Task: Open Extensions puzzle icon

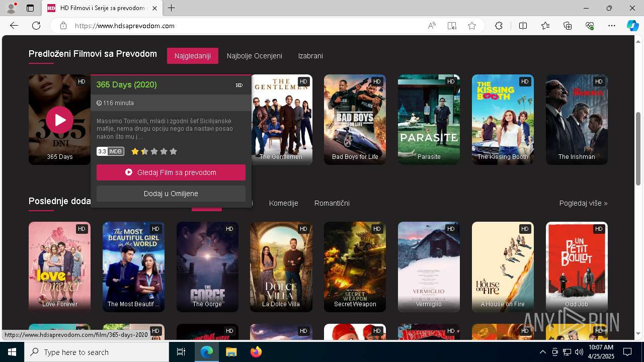Action: tap(499, 26)
